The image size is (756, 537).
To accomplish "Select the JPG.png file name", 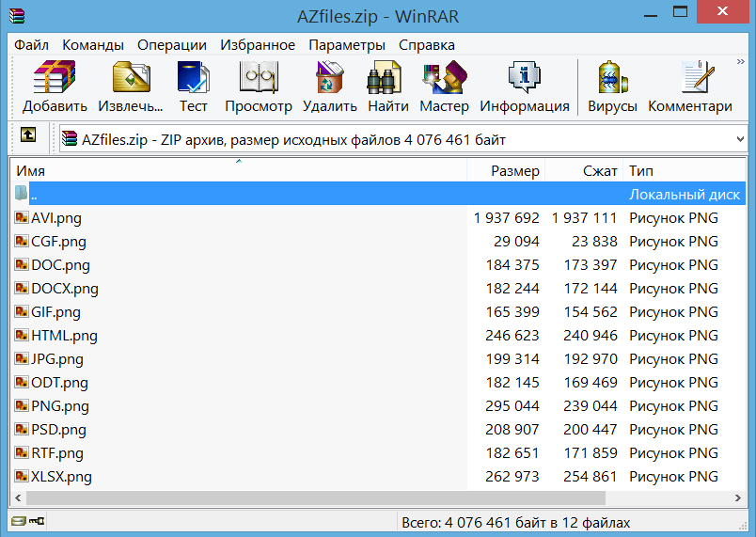I will click(x=57, y=359).
